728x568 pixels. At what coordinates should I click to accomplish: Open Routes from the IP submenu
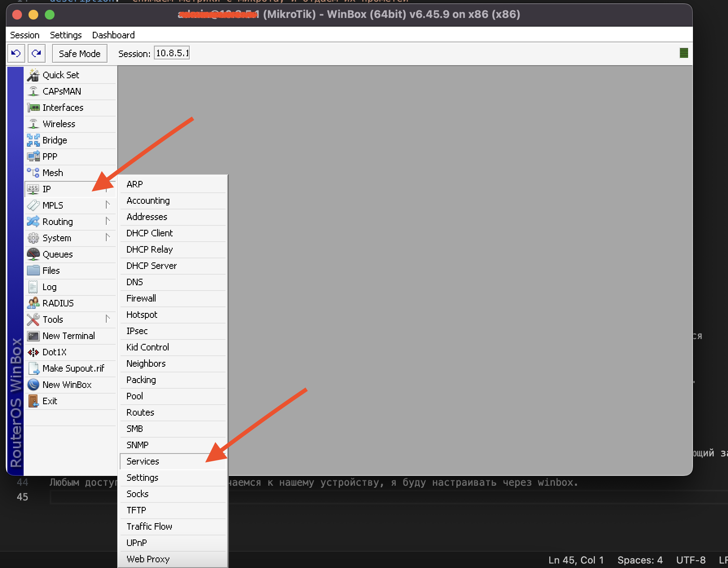(173, 412)
